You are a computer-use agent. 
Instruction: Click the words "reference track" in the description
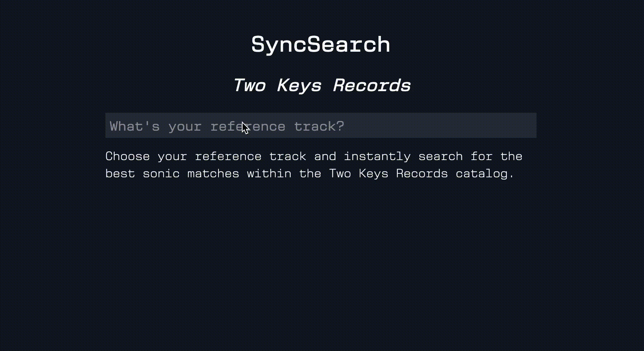(x=250, y=156)
